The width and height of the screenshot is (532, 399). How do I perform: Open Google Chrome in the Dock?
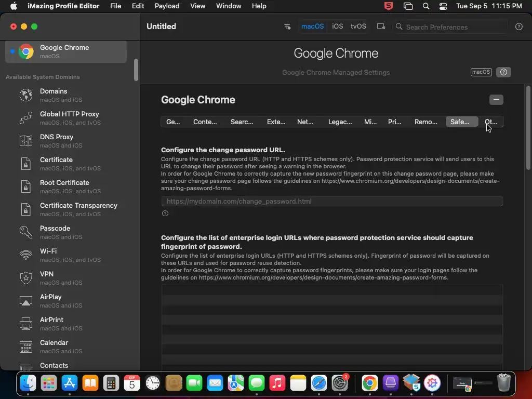(x=369, y=383)
